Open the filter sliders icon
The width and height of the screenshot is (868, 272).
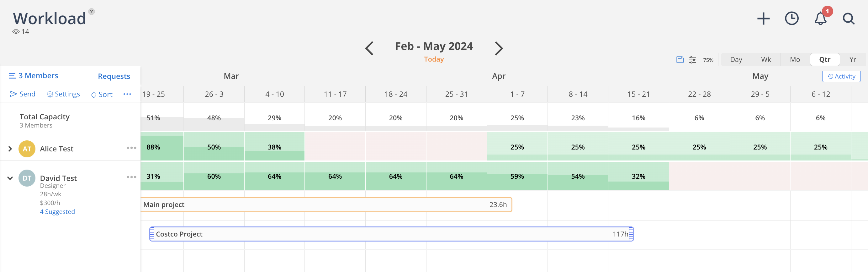tap(693, 59)
